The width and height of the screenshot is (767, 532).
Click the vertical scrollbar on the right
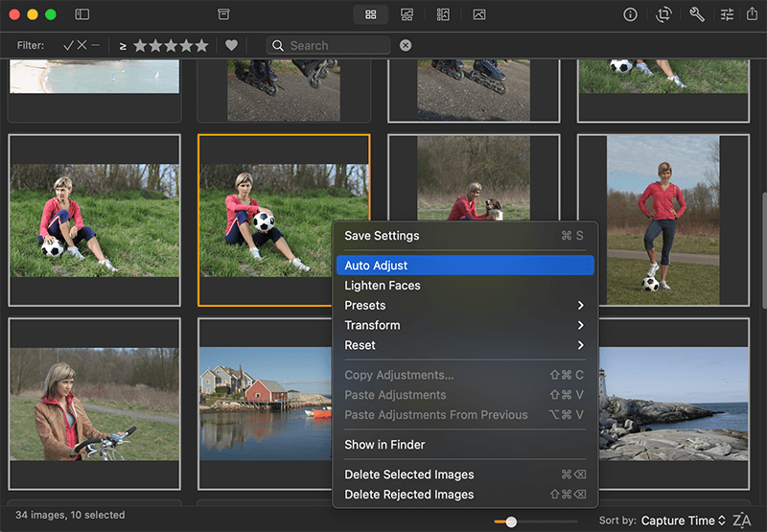tap(763, 250)
